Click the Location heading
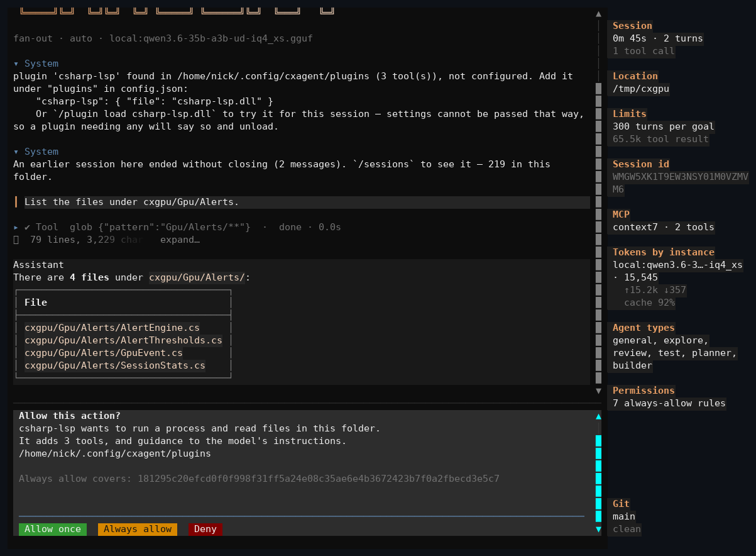 point(635,76)
